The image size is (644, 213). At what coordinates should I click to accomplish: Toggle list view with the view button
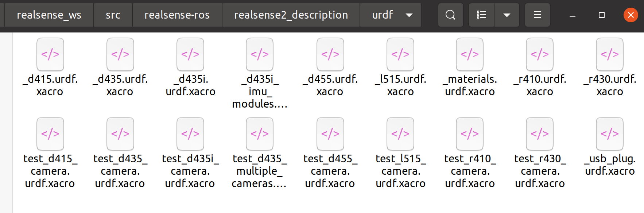[x=481, y=15]
